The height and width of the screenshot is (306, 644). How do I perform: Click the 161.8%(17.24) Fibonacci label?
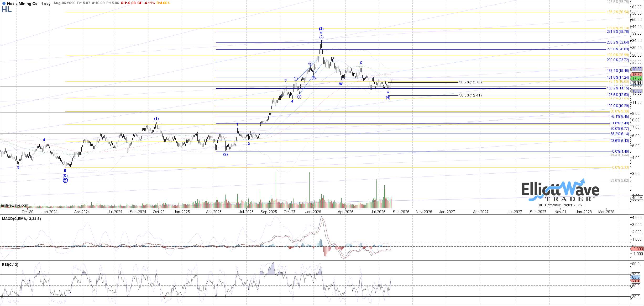618,78
